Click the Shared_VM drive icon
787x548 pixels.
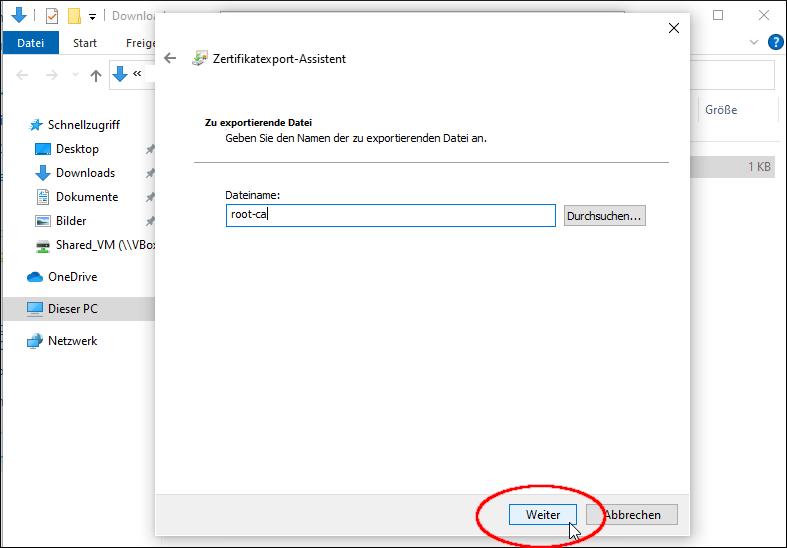pyautogui.click(x=43, y=245)
